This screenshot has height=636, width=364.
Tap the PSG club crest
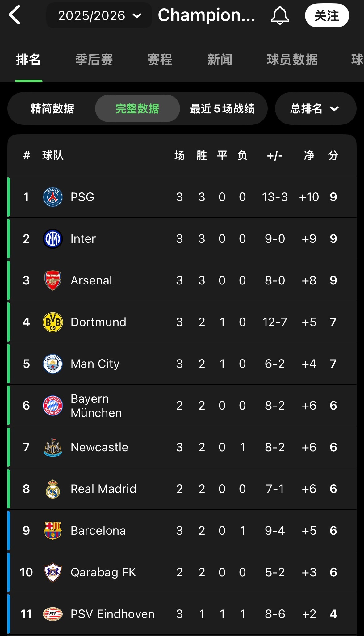tap(53, 197)
